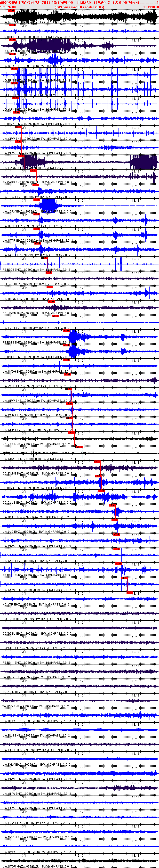This screenshot has width=159, height=868.
Task: Click the UW BEND EHZ station label
Action: 37,299
